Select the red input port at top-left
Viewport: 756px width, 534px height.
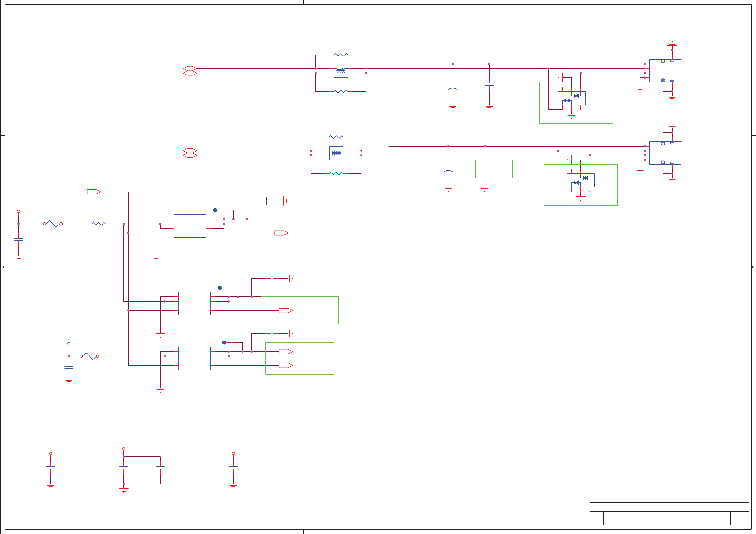coord(94,192)
